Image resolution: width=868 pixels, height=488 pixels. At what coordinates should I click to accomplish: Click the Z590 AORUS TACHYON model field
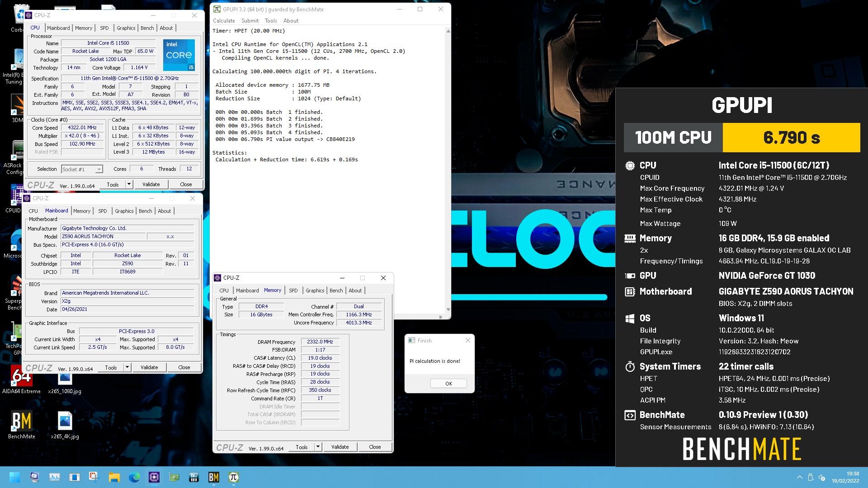104,236
